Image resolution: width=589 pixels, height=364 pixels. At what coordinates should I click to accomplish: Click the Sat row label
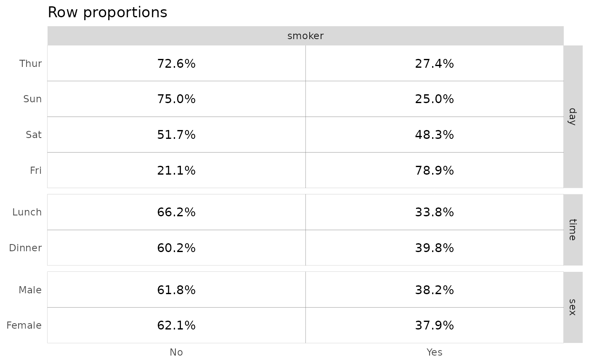click(x=34, y=135)
